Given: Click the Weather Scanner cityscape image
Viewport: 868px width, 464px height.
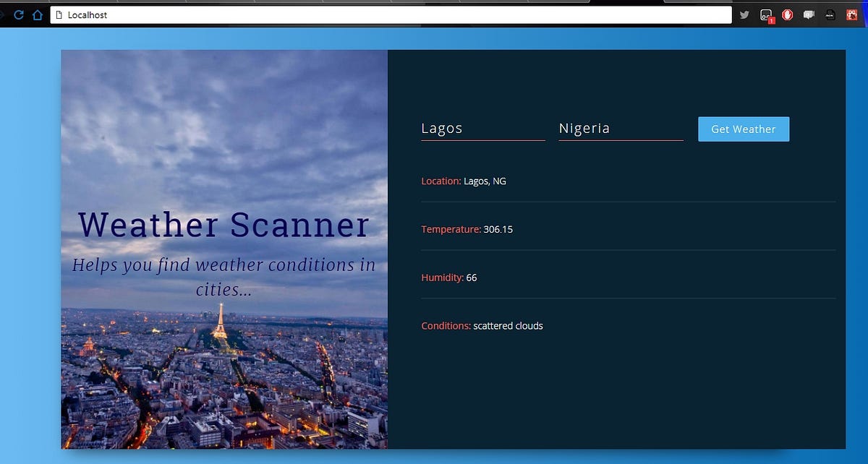Looking at the screenshot, I should pyautogui.click(x=224, y=249).
